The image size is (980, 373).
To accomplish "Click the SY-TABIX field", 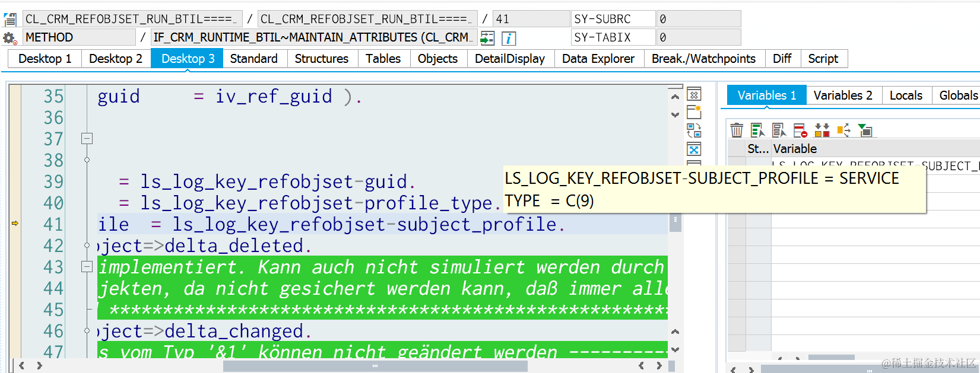I will pos(613,37).
